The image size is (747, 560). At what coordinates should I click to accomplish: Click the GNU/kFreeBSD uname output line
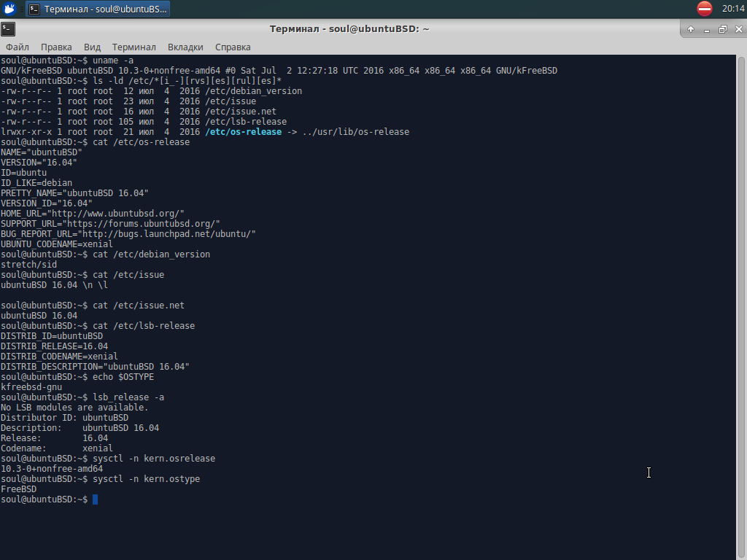coord(279,71)
